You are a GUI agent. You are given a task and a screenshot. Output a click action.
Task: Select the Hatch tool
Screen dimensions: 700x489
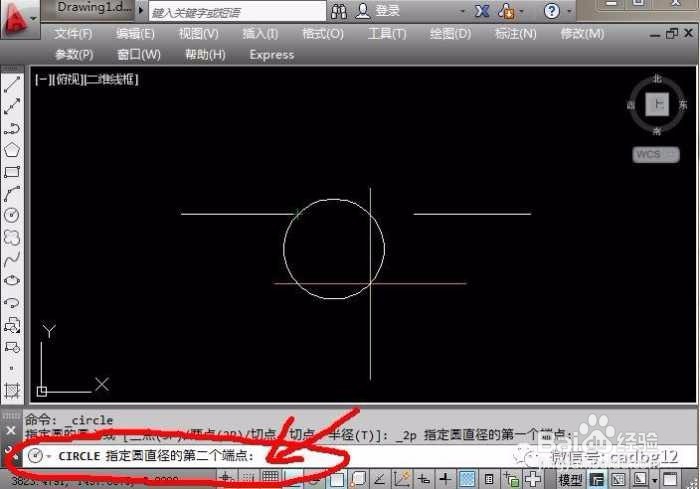coord(12,390)
